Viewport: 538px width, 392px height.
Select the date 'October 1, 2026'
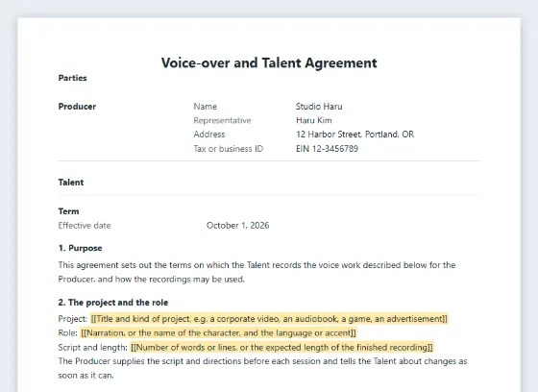(x=238, y=226)
